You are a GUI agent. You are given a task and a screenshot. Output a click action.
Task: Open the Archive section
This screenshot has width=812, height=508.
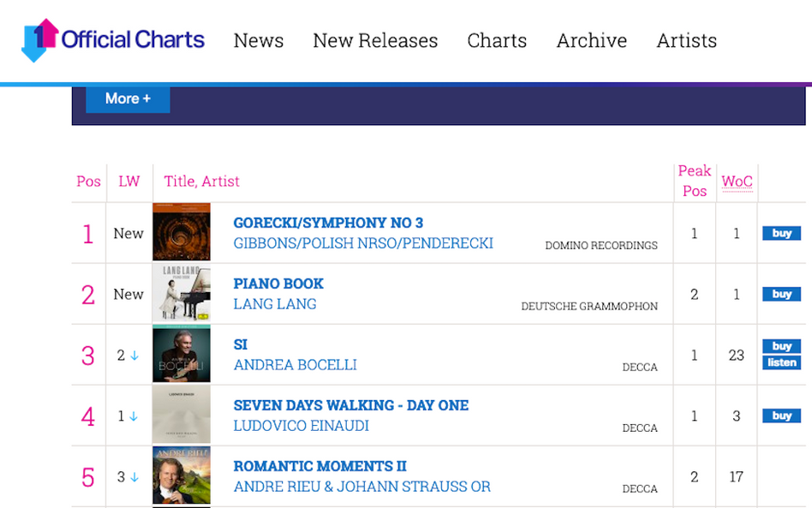click(x=592, y=40)
